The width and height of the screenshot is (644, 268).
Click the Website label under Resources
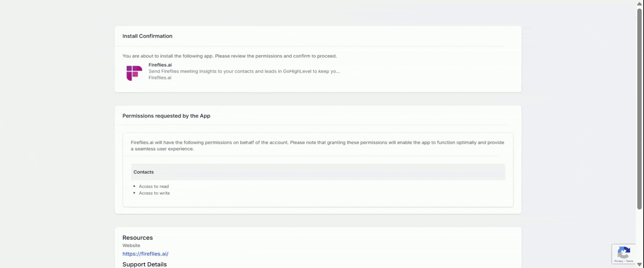click(131, 246)
